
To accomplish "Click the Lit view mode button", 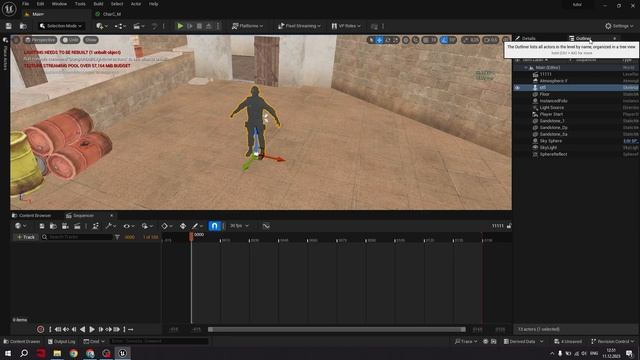I will (70, 40).
